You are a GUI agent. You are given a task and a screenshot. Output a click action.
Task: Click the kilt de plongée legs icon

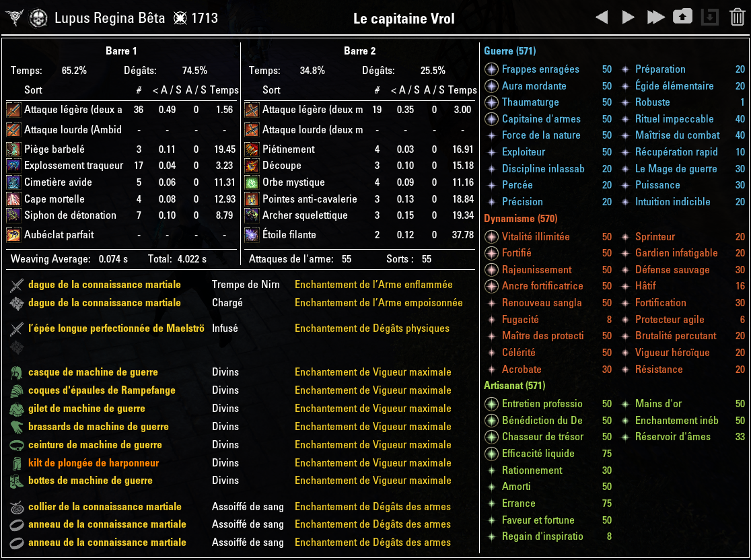[x=17, y=463]
